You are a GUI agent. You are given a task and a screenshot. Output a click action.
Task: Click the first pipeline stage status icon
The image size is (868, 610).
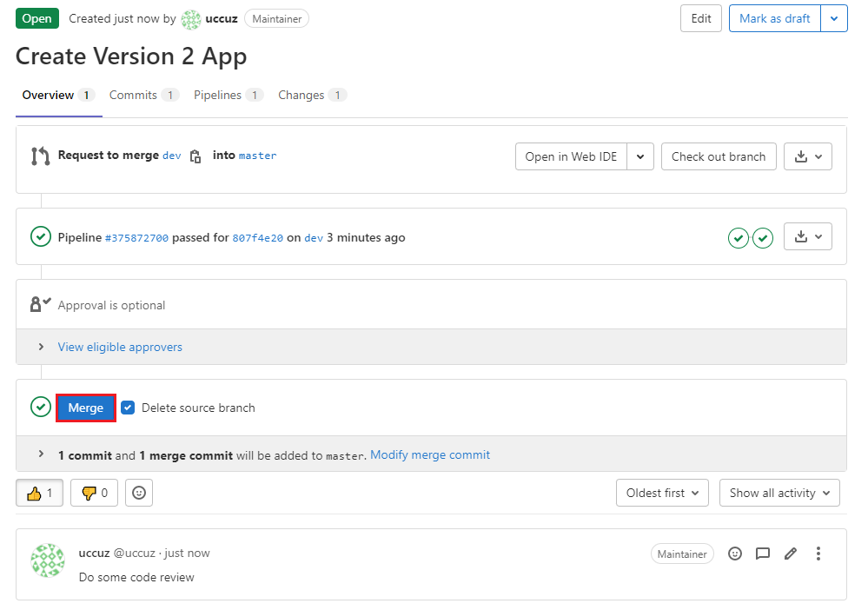[738, 237]
